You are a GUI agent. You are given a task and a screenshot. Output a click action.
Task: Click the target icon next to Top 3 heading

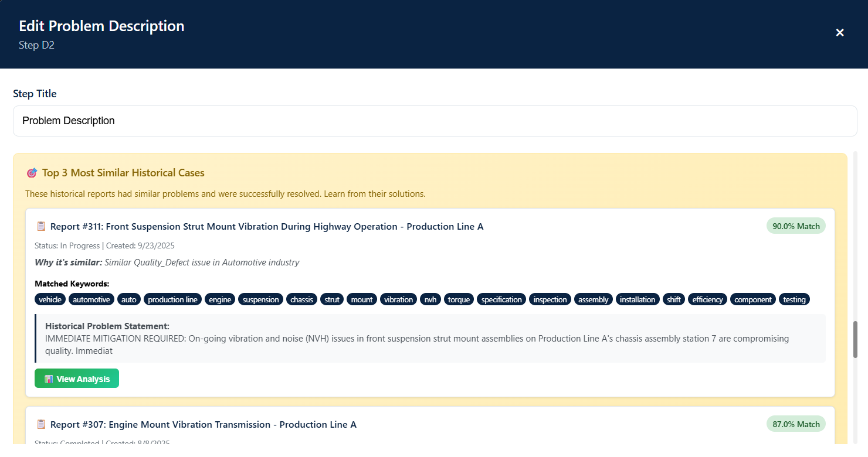(x=32, y=173)
